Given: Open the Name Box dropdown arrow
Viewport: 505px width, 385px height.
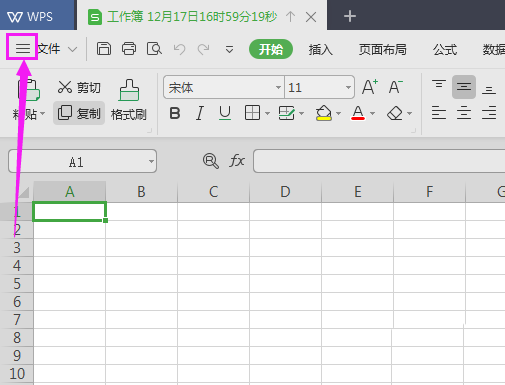Looking at the screenshot, I should [x=151, y=162].
